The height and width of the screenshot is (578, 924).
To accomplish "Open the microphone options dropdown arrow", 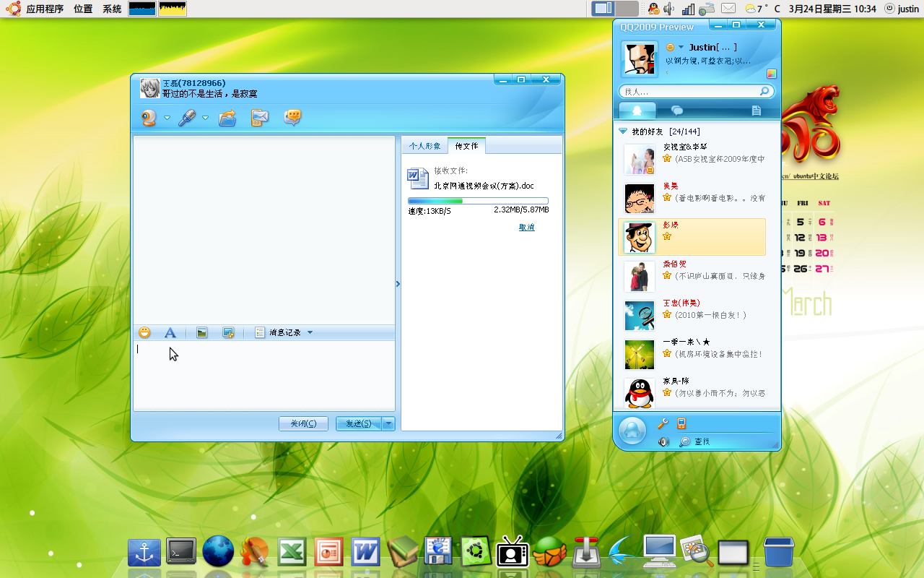I will coord(206,118).
